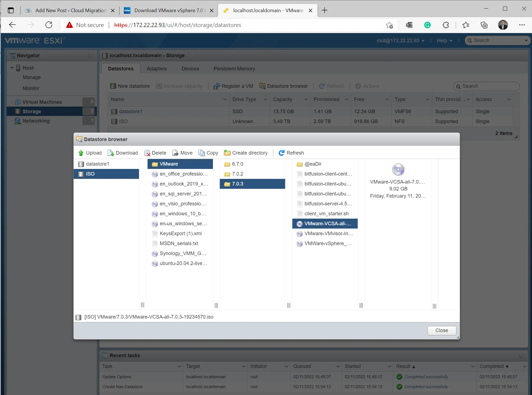Select the MSDN_serials.txt file
Image resolution: width=532 pixels, height=395 pixels.
click(x=180, y=243)
